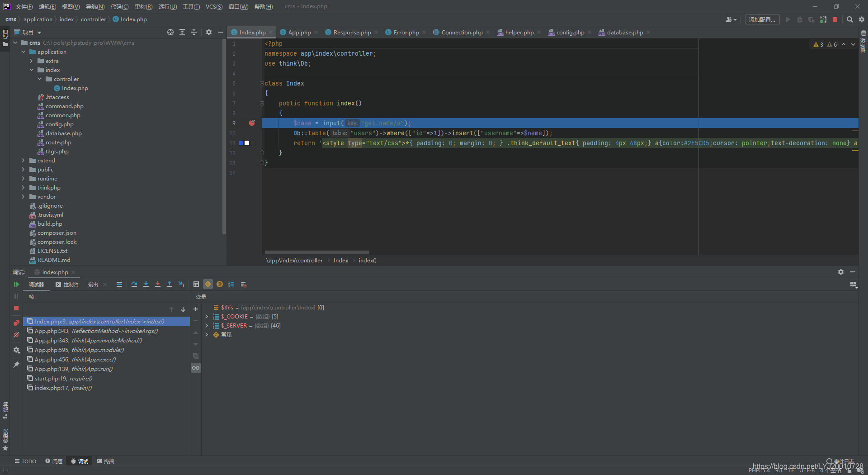Image resolution: width=868 pixels, height=475 pixels.
Task: Toggle PHP debug connection listener phone icon
Action: (x=823, y=19)
